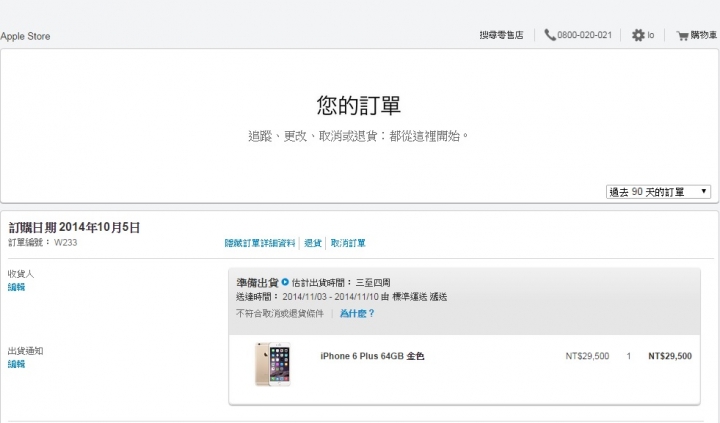
Task: Click the 為什麼？ link
Action: 357,313
